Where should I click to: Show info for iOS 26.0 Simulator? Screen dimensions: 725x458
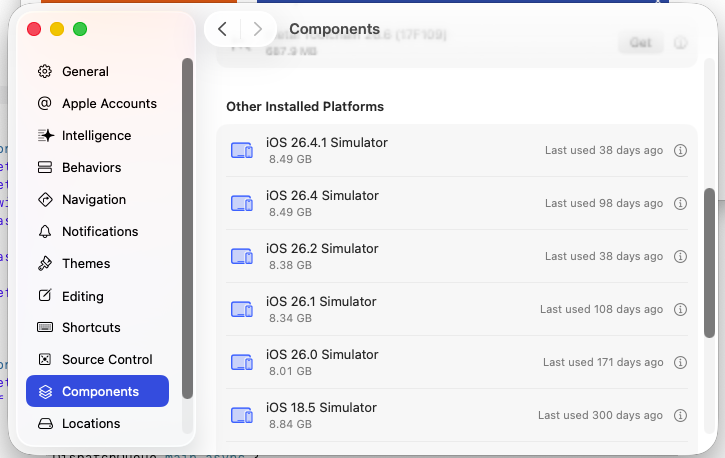click(x=680, y=362)
